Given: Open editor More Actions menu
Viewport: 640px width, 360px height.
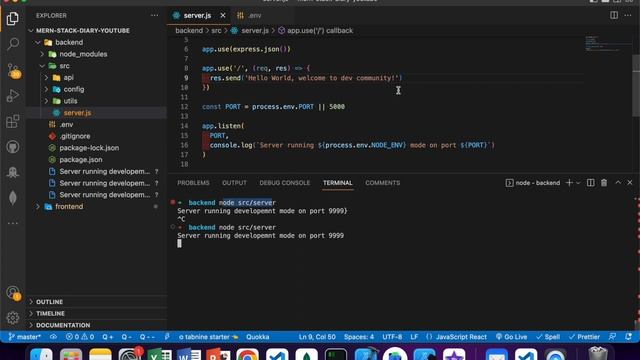Looking at the screenshot, I should tap(628, 16).
